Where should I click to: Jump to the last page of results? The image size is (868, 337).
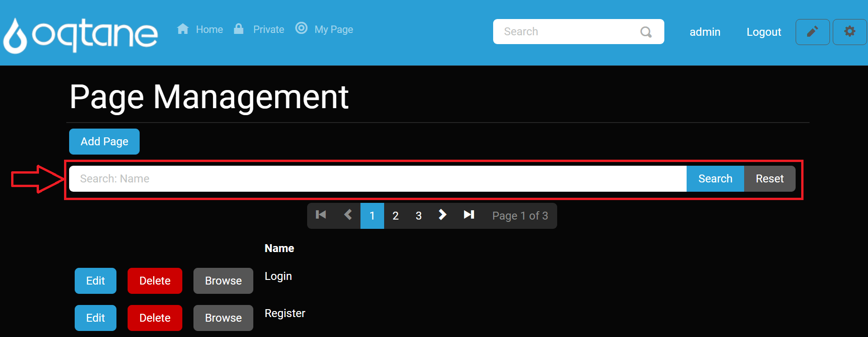469,215
